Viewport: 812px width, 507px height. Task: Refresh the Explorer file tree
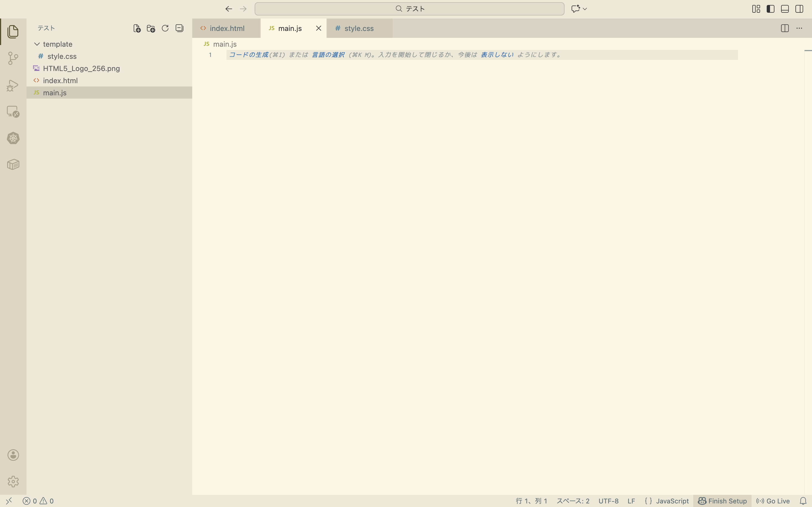tap(165, 28)
